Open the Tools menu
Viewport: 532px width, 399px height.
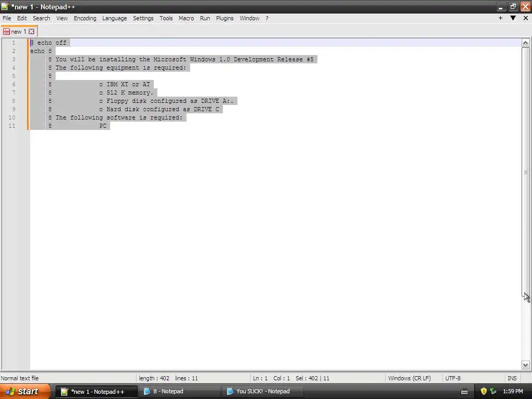point(166,18)
